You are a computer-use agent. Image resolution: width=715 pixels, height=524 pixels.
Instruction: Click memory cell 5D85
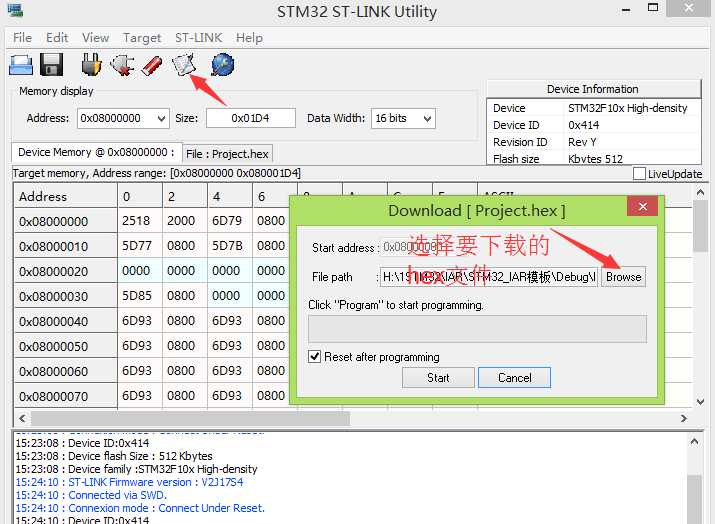point(140,296)
